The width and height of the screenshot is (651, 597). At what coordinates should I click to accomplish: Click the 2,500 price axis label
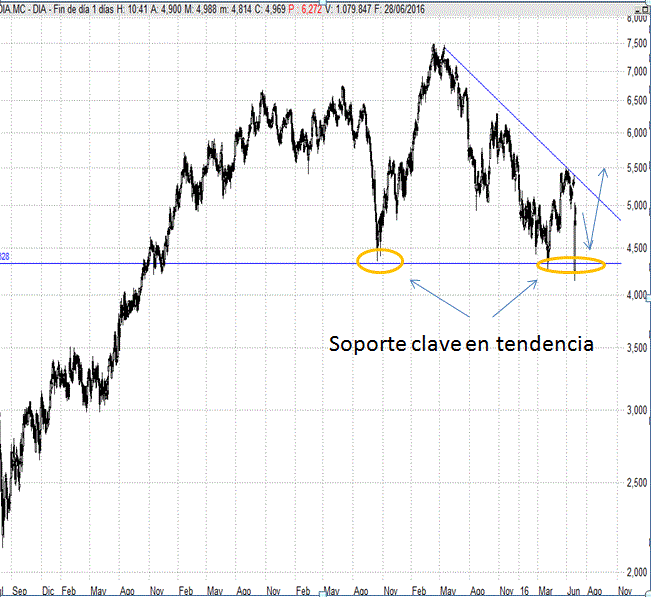click(636, 483)
